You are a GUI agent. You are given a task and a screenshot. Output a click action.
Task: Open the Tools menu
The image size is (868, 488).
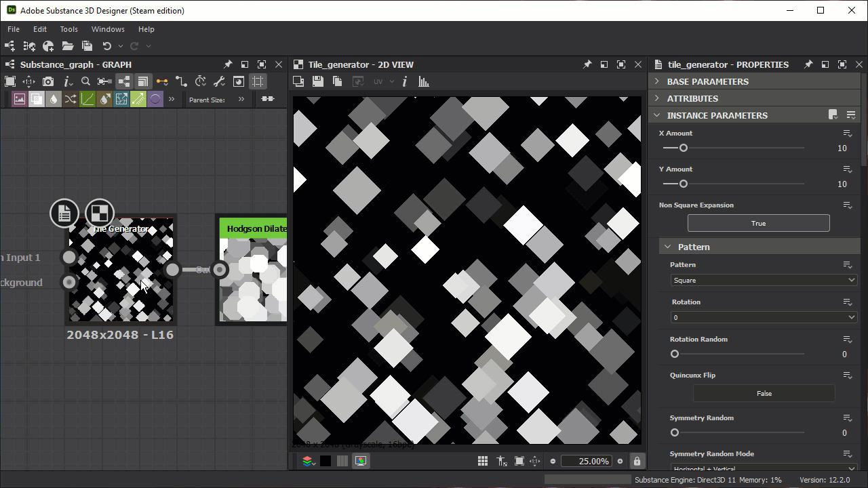tap(68, 29)
